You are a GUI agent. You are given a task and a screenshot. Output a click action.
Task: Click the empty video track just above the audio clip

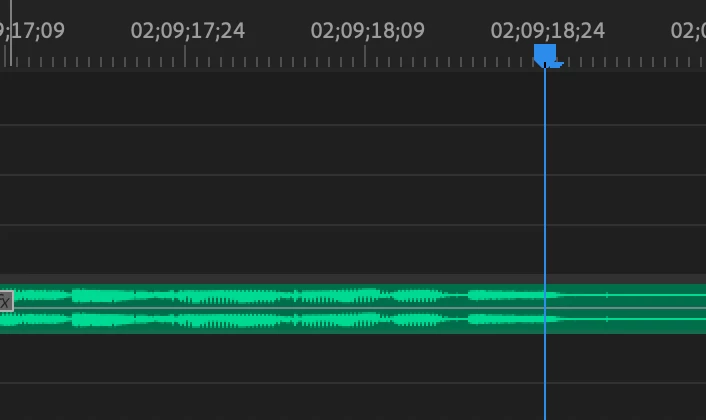[353, 249]
